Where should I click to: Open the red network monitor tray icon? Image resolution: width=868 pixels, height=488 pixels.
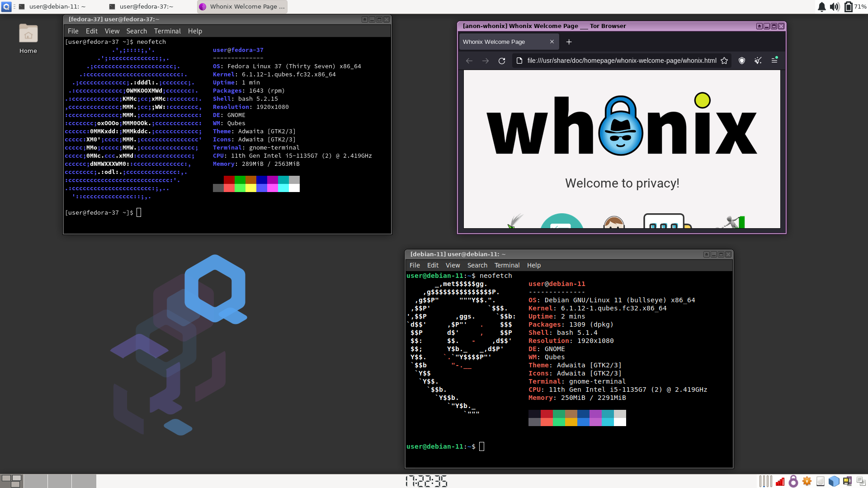point(780,481)
